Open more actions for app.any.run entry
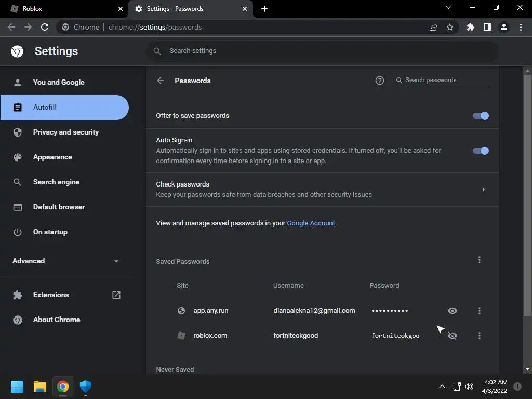This screenshot has height=399, width=532. [480, 311]
